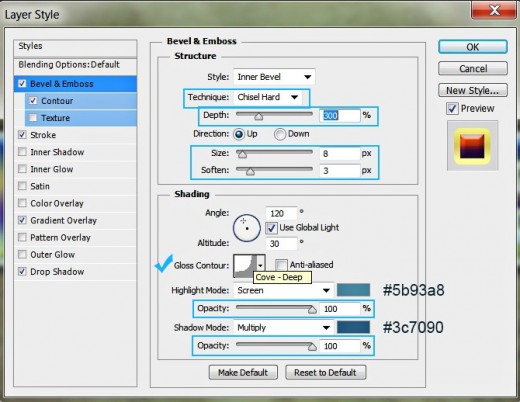Open the Highlight Mode Screen dropdown
Screen dimensions: 520x402
tap(283, 290)
